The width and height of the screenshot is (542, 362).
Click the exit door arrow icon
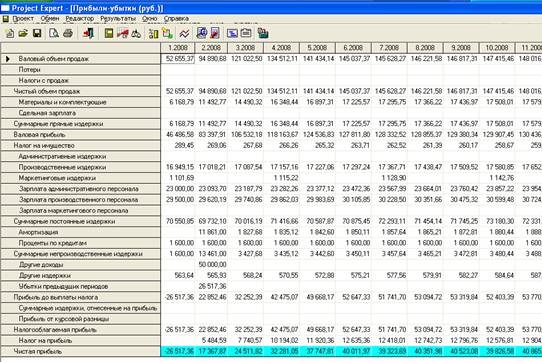click(x=88, y=33)
